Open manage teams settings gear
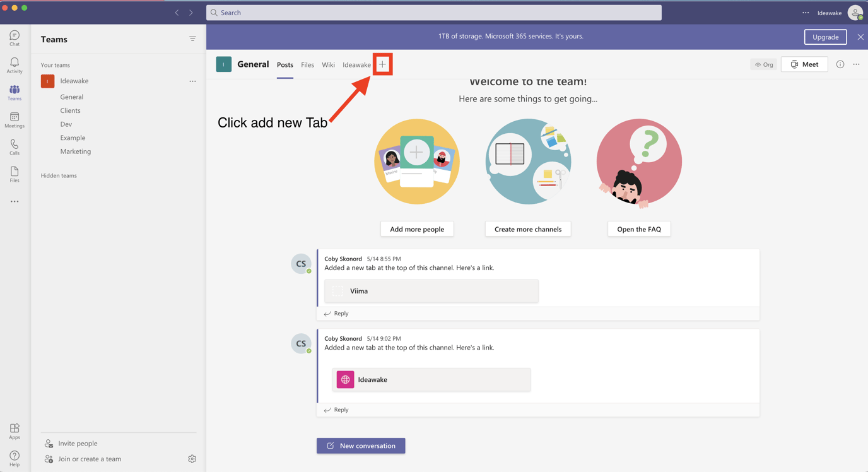Viewport: 868px width, 472px height. (x=192, y=459)
